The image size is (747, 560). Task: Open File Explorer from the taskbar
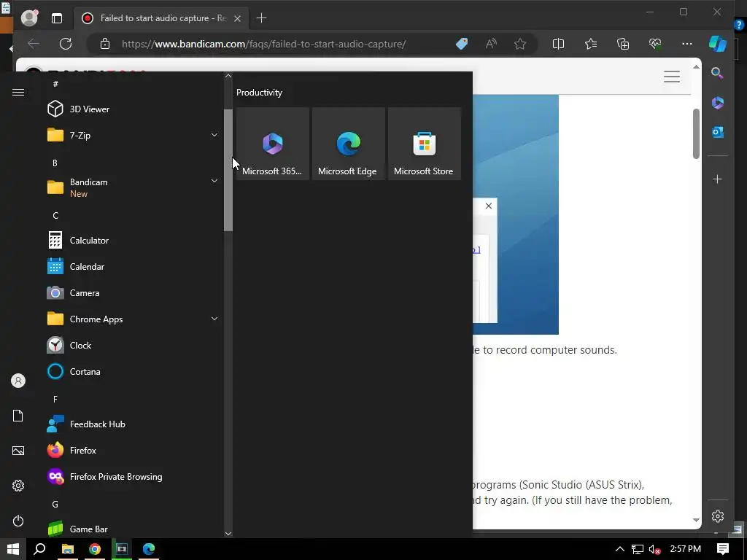coord(68,549)
